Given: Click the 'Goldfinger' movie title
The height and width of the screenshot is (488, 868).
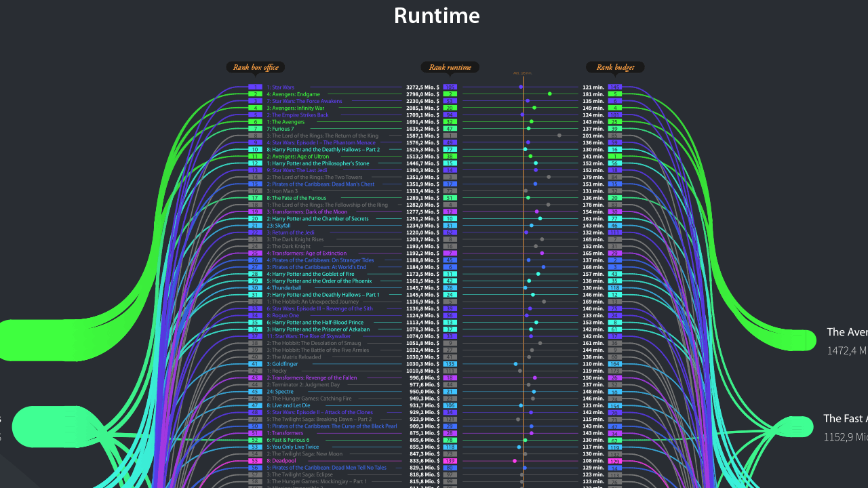Looking at the screenshot, I should coord(282,364).
